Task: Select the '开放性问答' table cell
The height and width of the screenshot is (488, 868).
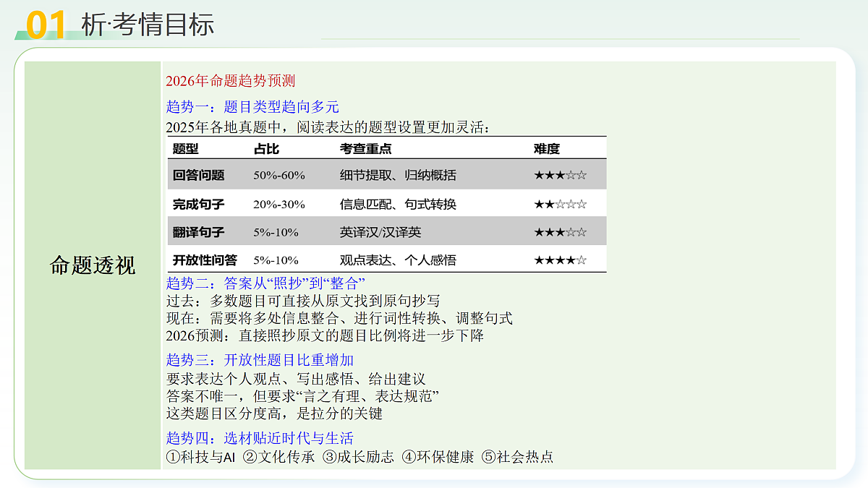Action: tap(205, 260)
